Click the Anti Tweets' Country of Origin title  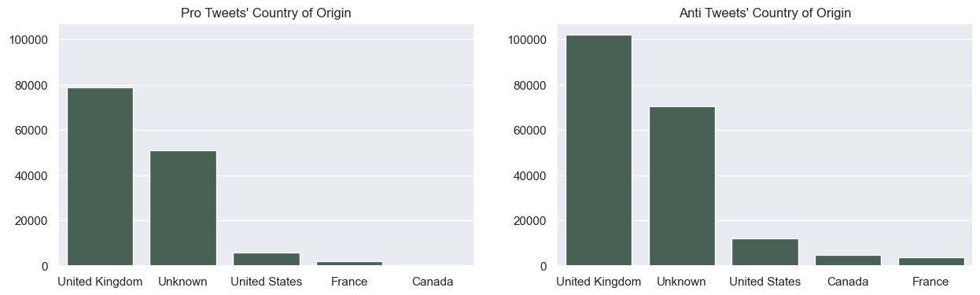[765, 13]
